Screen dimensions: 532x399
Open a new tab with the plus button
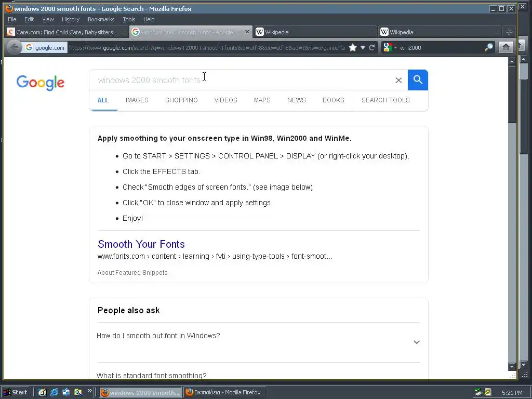click(x=509, y=32)
